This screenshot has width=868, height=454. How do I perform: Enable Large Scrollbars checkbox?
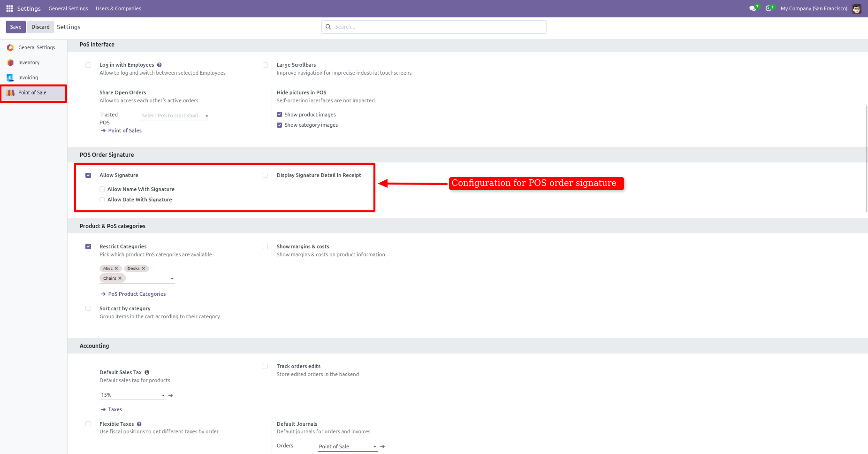266,65
